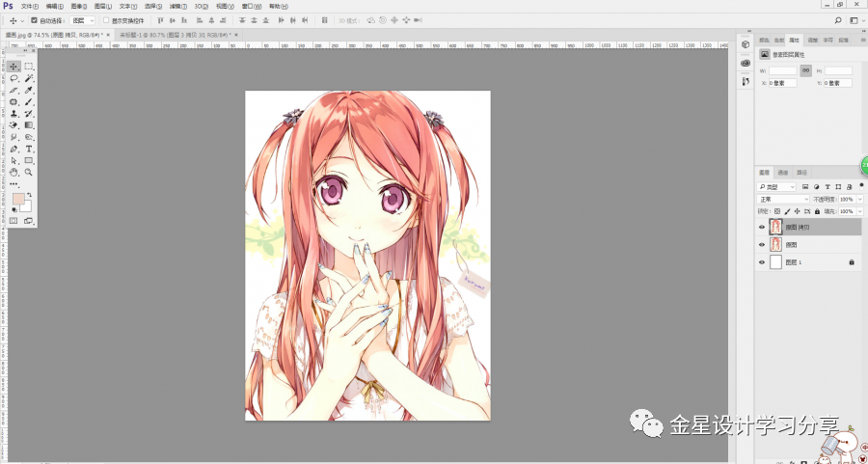Lock the layer's transparent pixels
This screenshot has width=868, height=464.
click(777, 211)
